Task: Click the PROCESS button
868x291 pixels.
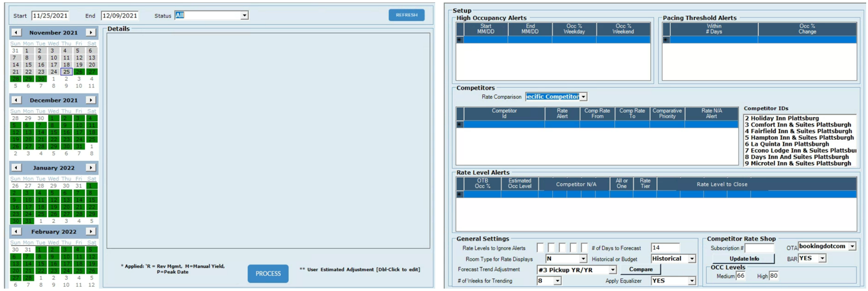Action: [268, 274]
